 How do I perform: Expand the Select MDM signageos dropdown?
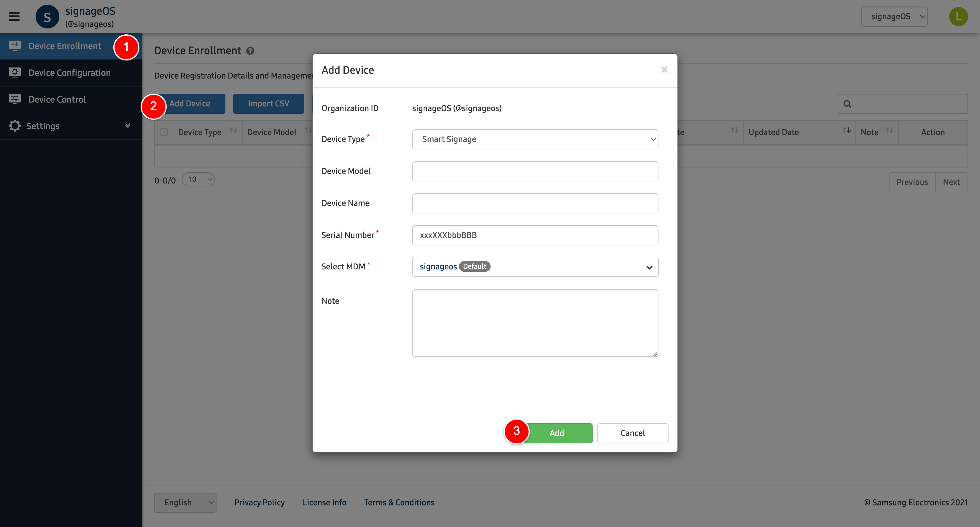coord(535,267)
